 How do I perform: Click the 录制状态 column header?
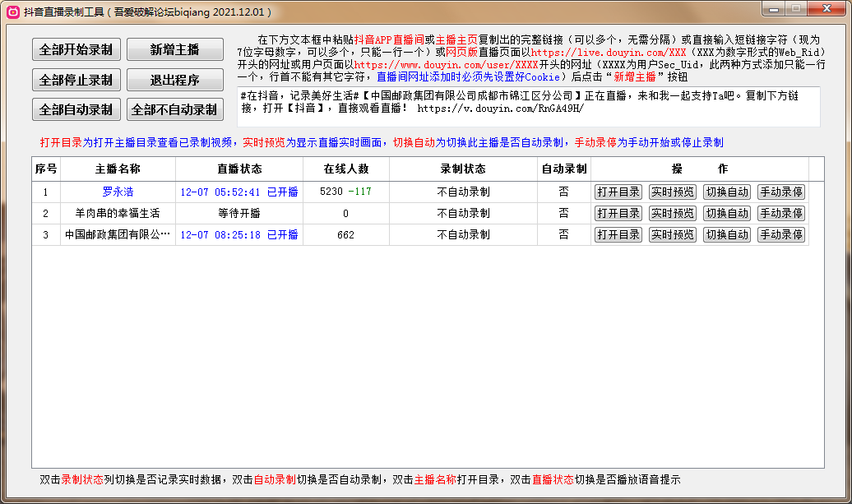coord(463,169)
